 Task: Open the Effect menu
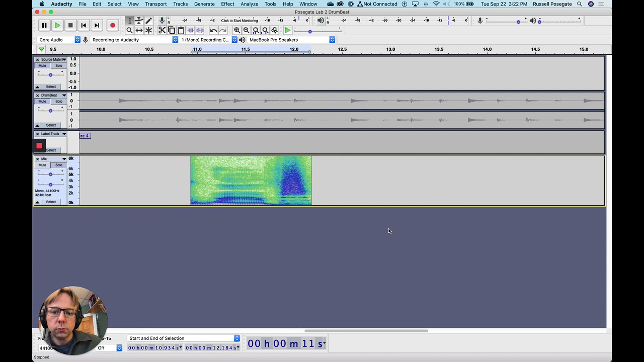click(227, 4)
